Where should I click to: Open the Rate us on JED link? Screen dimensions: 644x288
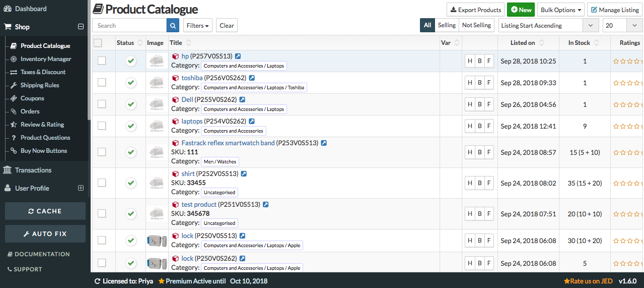588,281
